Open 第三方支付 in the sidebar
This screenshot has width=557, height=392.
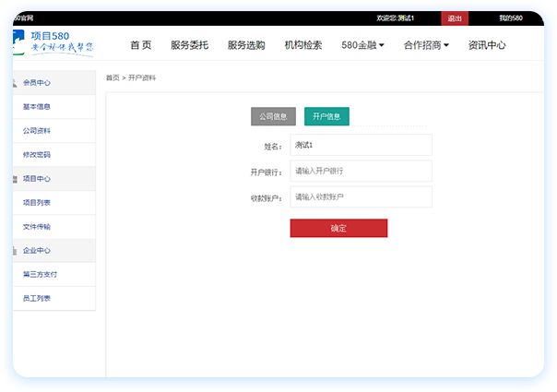pos(40,275)
